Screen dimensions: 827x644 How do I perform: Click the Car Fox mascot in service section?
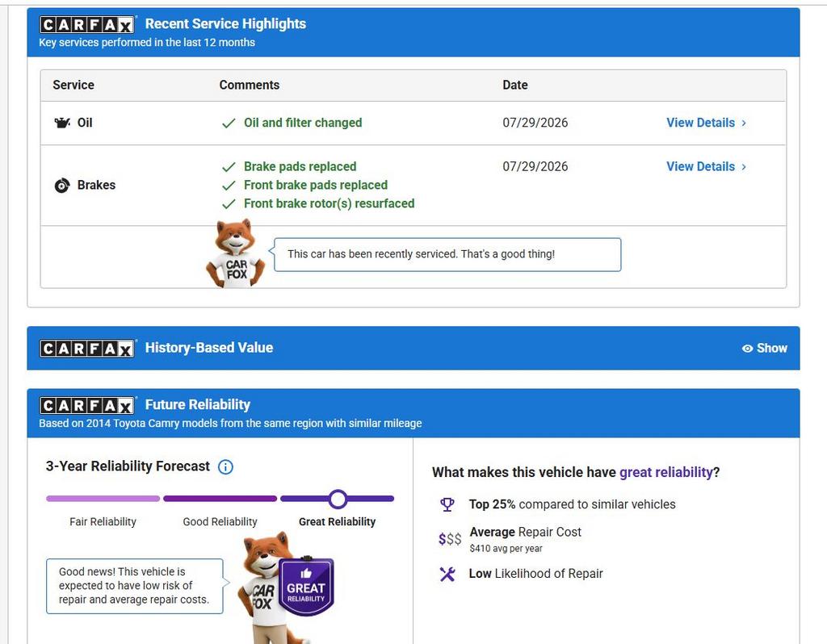(235, 254)
